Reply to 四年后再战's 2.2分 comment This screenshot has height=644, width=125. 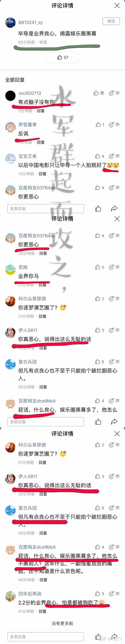point(43,611)
